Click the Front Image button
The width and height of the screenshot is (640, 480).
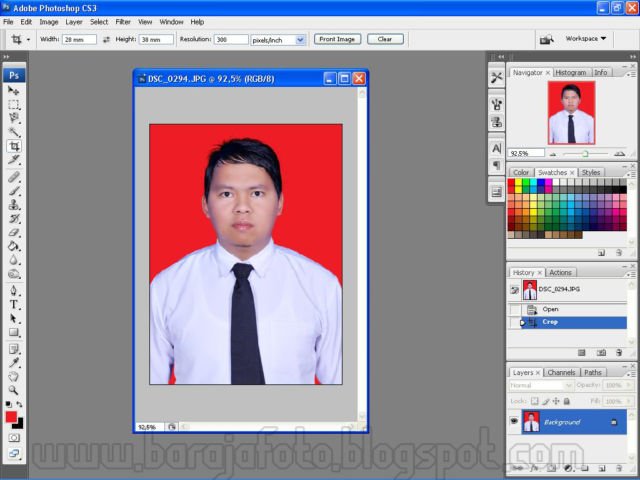(337, 39)
